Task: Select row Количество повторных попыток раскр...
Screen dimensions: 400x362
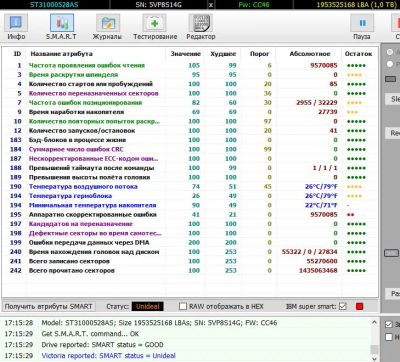Action: [190, 121]
